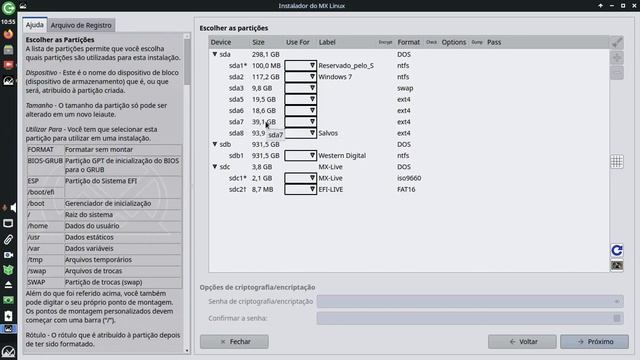This screenshot has height=360, width=640.
Task: Click the display/screen tray icon
Action: point(8,223)
